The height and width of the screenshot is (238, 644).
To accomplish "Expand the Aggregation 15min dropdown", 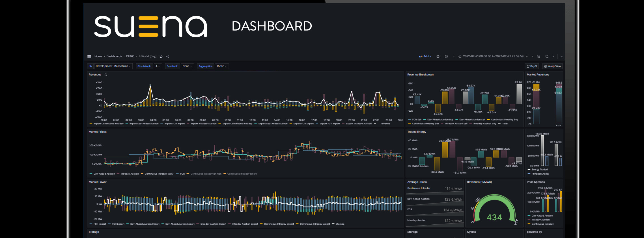I will pyautogui.click(x=221, y=66).
